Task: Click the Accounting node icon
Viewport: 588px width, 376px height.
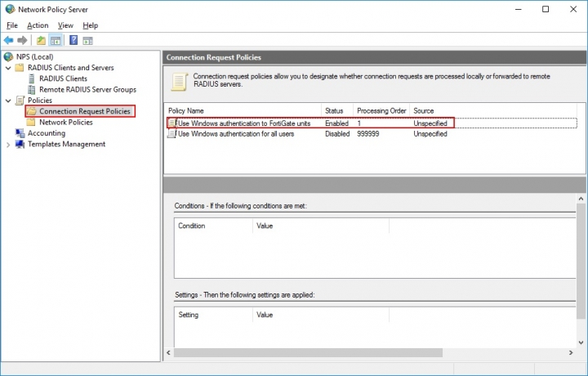Action: point(20,133)
